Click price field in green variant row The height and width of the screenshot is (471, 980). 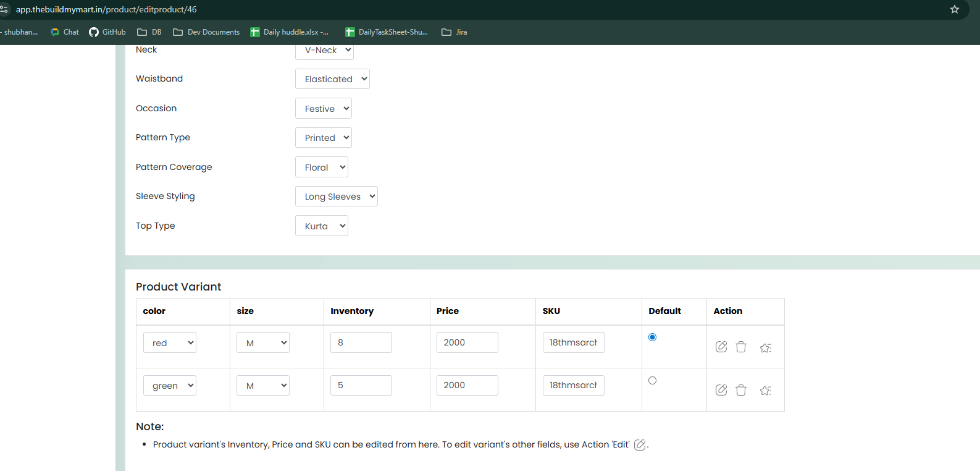467,385
